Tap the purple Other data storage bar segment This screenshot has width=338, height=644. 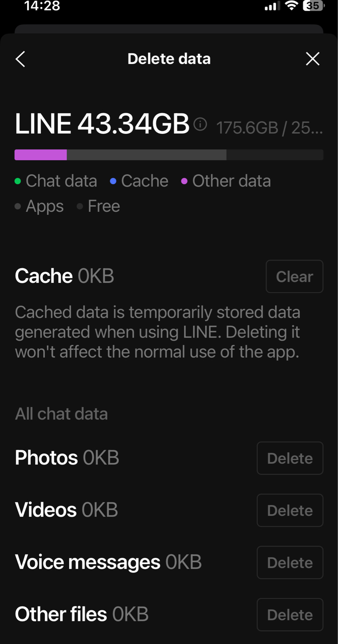coord(41,155)
